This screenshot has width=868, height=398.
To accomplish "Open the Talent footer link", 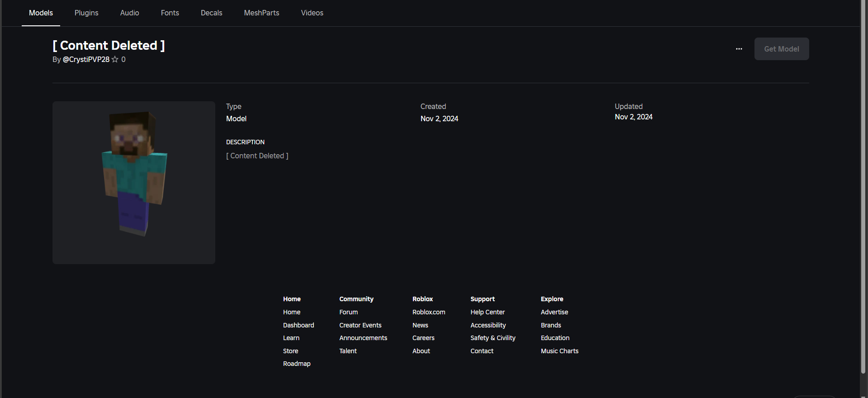I will tap(348, 351).
